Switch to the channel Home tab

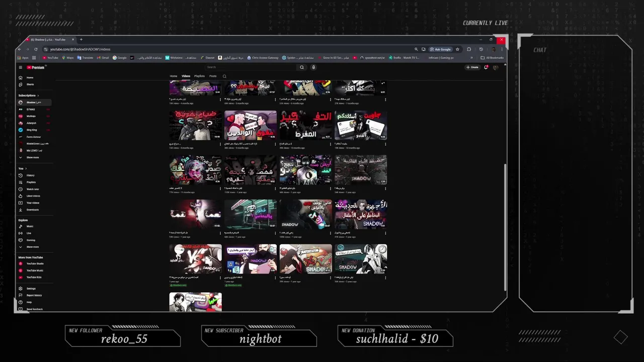click(x=174, y=76)
